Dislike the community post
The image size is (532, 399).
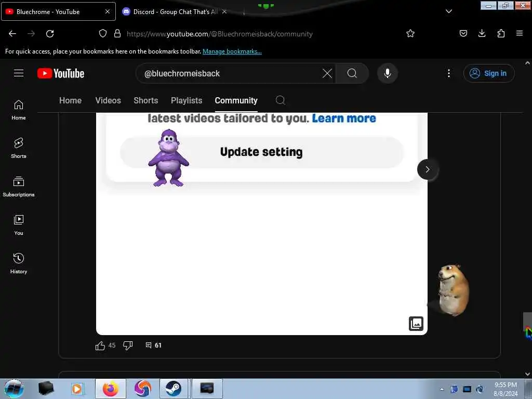click(x=128, y=345)
